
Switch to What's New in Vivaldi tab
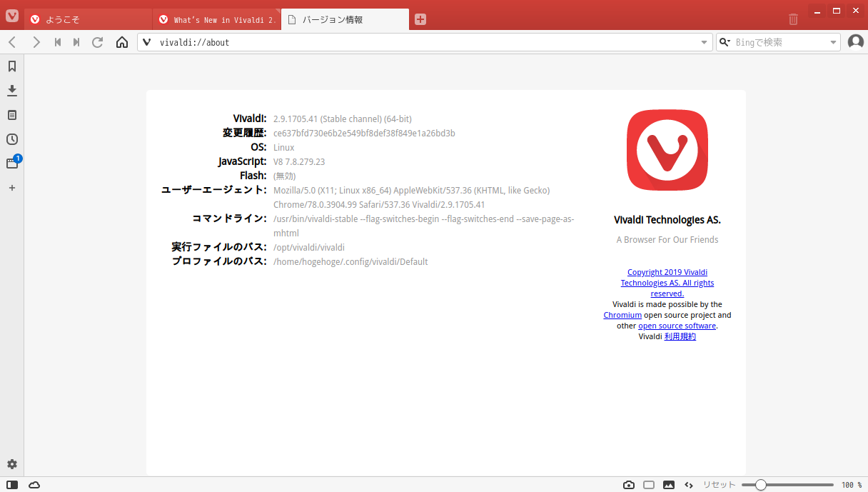click(217, 19)
